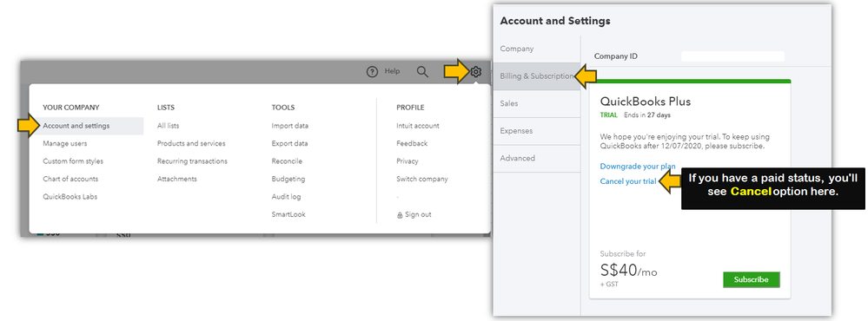Click the LISTS column heading

coord(165,108)
